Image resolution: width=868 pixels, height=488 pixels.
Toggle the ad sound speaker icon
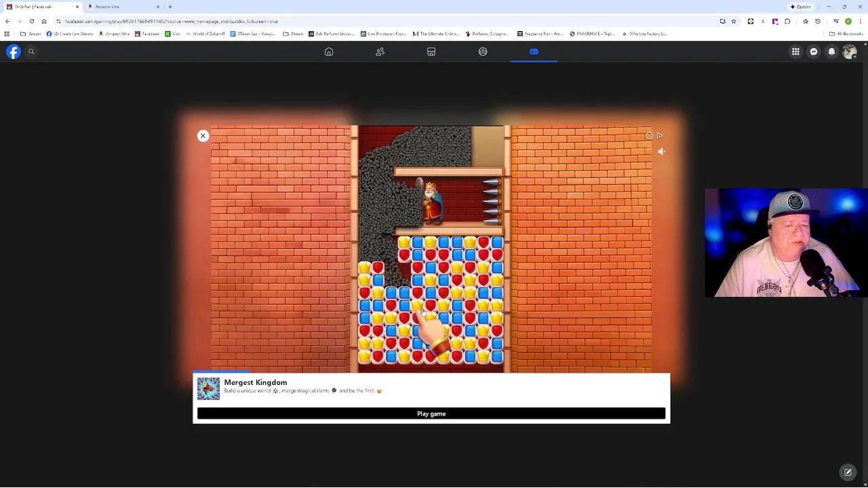pyautogui.click(x=661, y=152)
